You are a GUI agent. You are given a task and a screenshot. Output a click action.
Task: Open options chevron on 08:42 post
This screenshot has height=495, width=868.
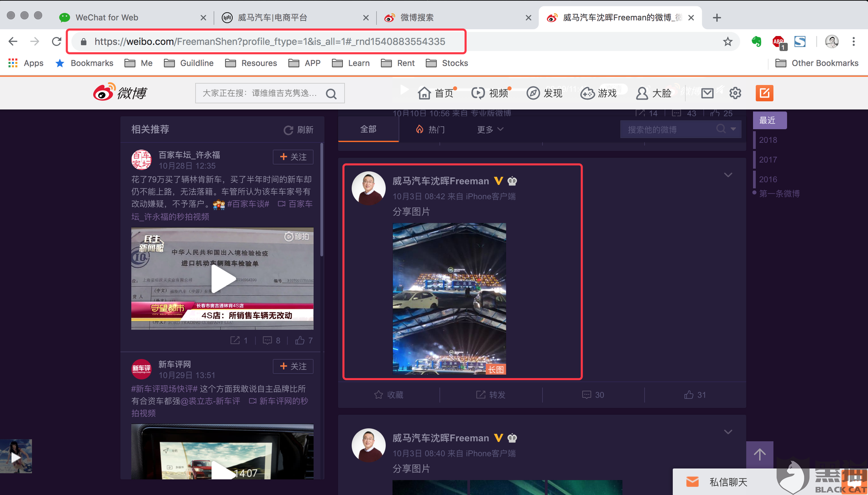(728, 175)
